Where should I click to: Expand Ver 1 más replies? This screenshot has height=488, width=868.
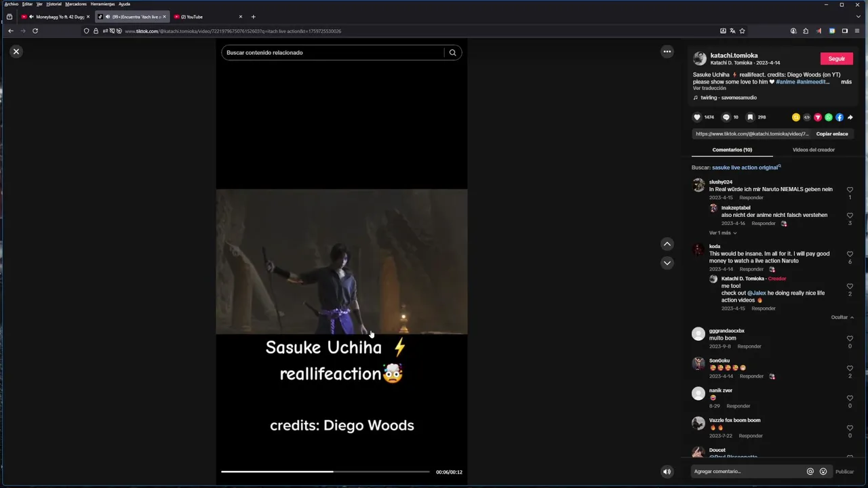tap(723, 233)
